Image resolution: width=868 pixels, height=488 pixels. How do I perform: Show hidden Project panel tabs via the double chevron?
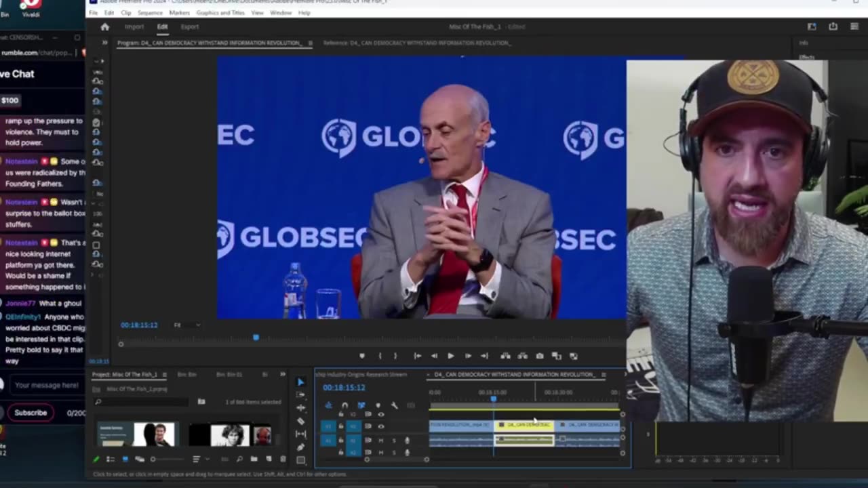pos(283,374)
